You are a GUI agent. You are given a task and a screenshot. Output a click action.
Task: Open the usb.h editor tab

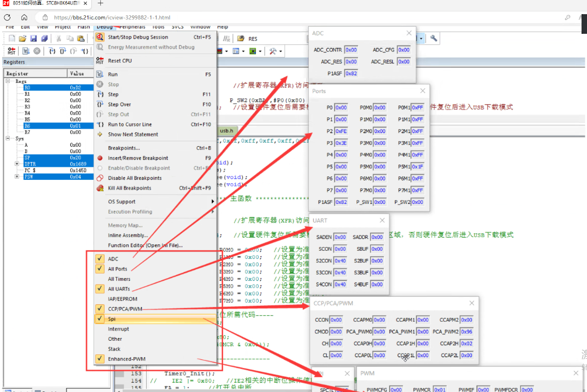(226, 130)
